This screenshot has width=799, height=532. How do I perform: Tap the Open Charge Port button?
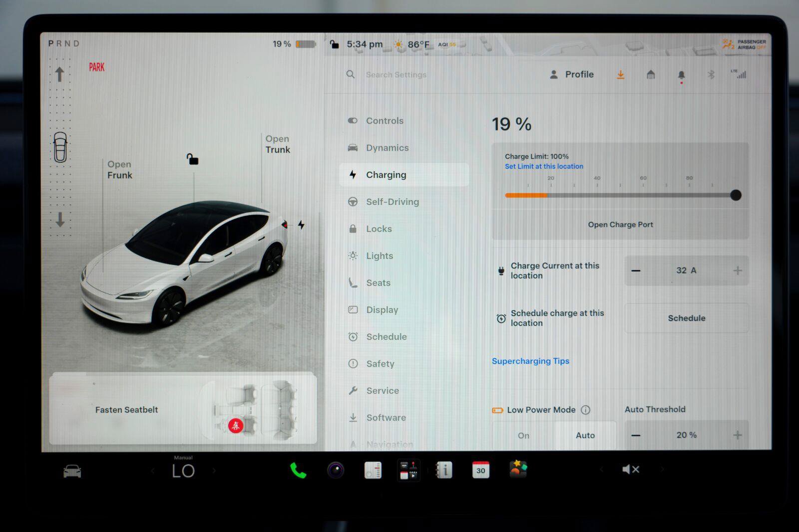(620, 225)
